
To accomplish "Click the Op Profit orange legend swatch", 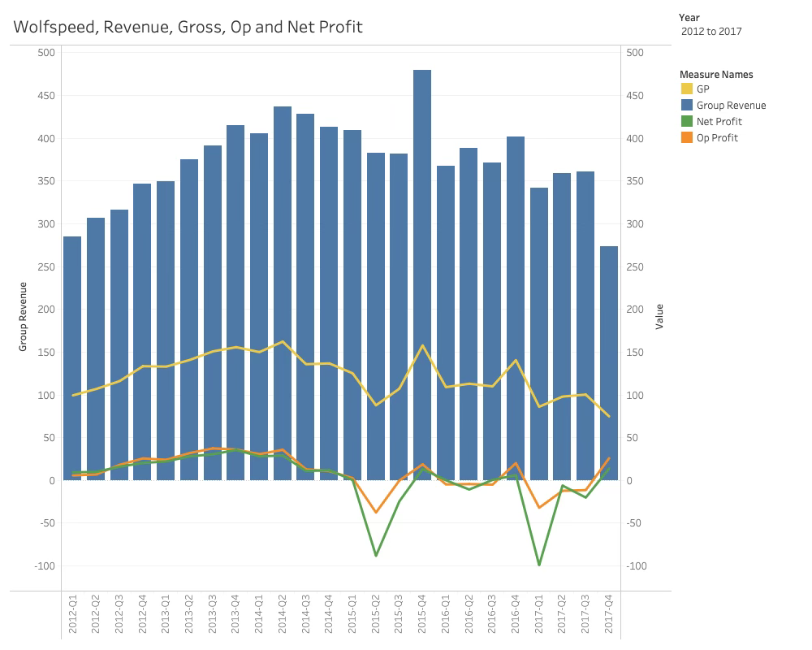I will pos(687,137).
